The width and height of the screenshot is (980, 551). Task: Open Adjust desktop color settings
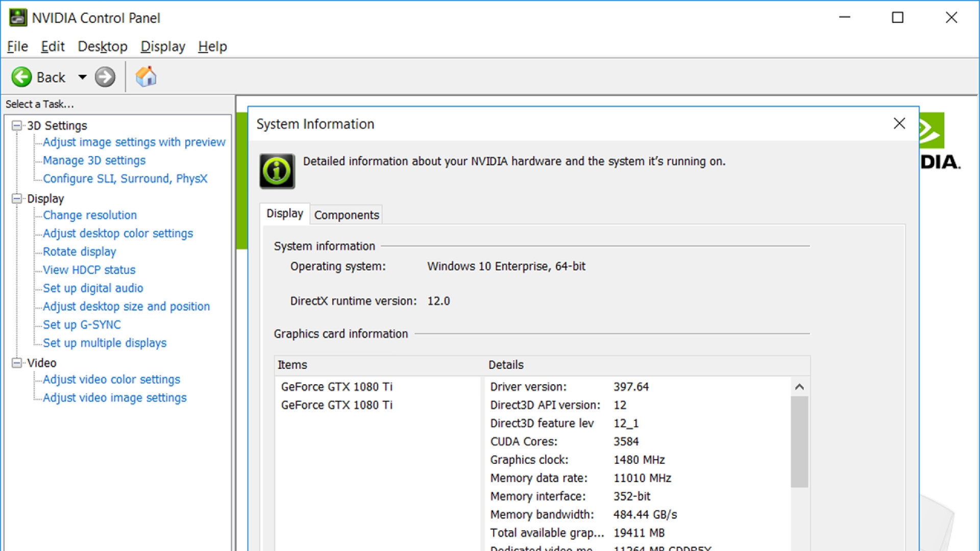click(x=118, y=233)
